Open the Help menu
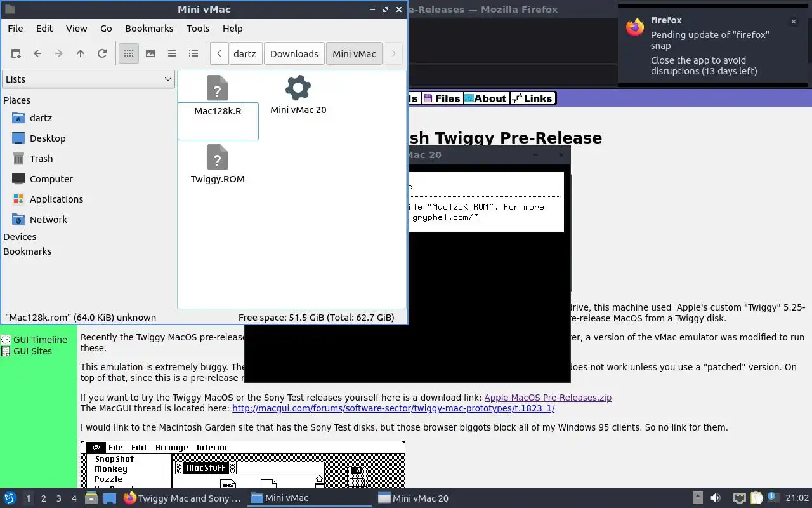The image size is (812, 508). pos(233,29)
